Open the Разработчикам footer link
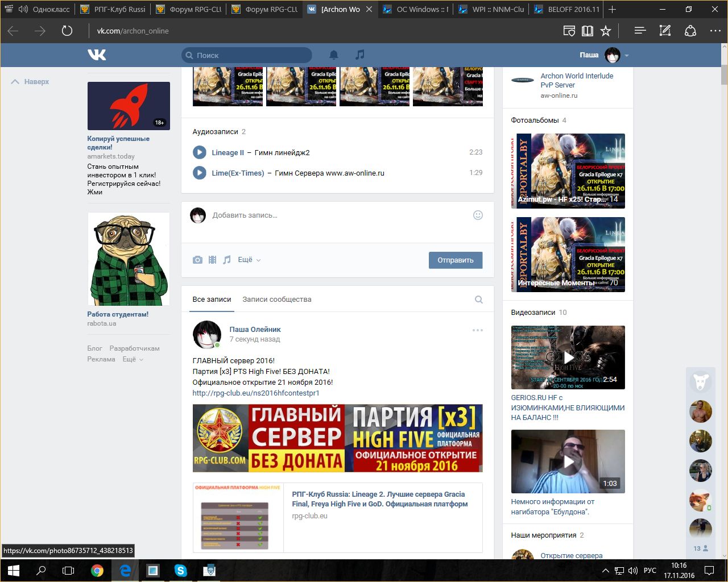This screenshot has width=728, height=582. pos(134,348)
